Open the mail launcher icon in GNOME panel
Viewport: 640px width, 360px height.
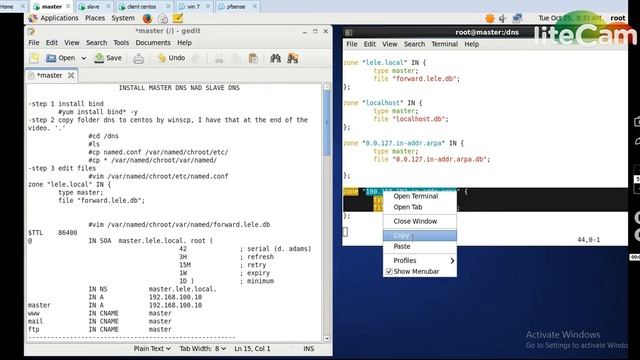pyautogui.click(x=162, y=18)
